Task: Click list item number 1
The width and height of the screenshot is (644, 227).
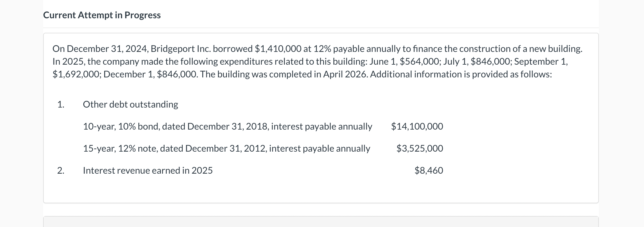Action: 61,104
